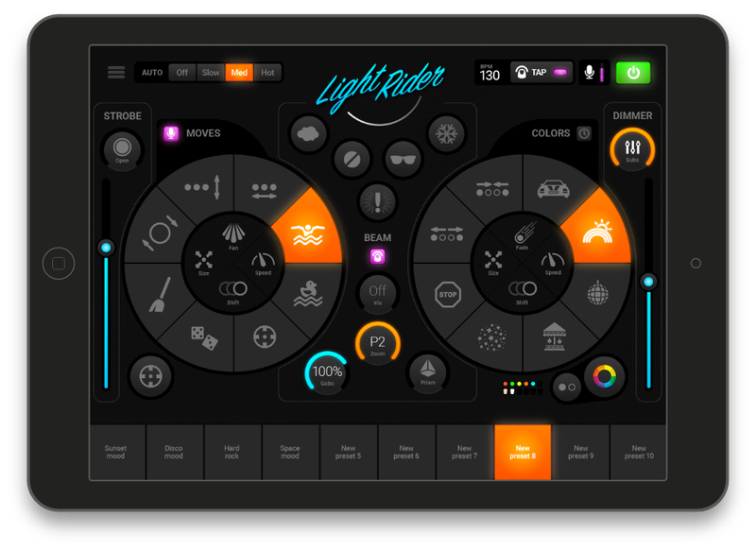Activate the stop sign color effect
Screen dimensions: 756x552
pyautogui.click(x=448, y=294)
